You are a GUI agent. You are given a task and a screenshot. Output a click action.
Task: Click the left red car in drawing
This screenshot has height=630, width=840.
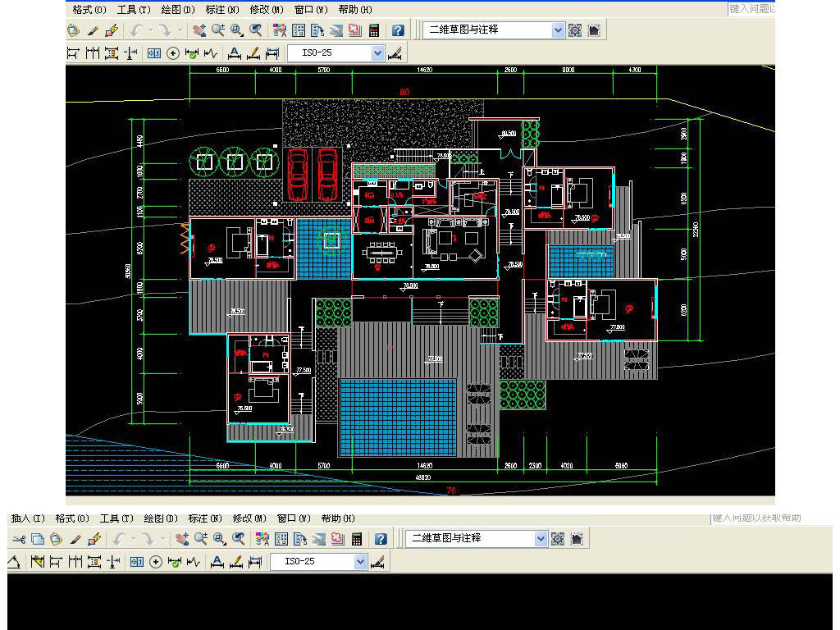click(x=297, y=174)
